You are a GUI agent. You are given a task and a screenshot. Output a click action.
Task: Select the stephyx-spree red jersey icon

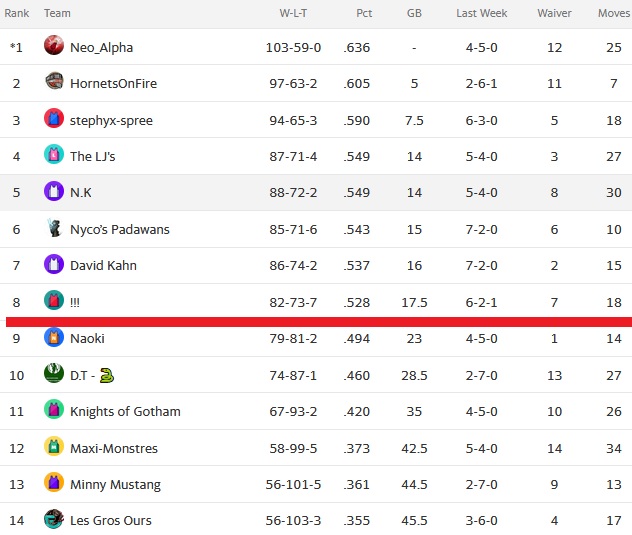54,118
